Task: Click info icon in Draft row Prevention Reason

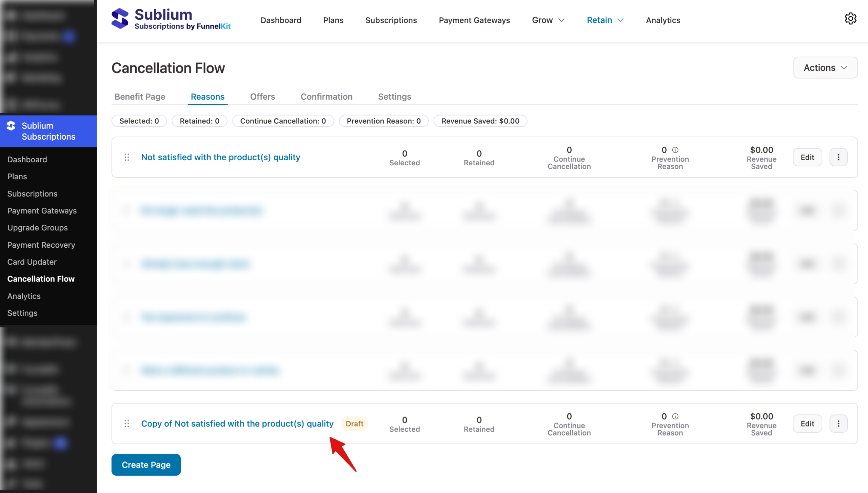Action: pos(675,416)
